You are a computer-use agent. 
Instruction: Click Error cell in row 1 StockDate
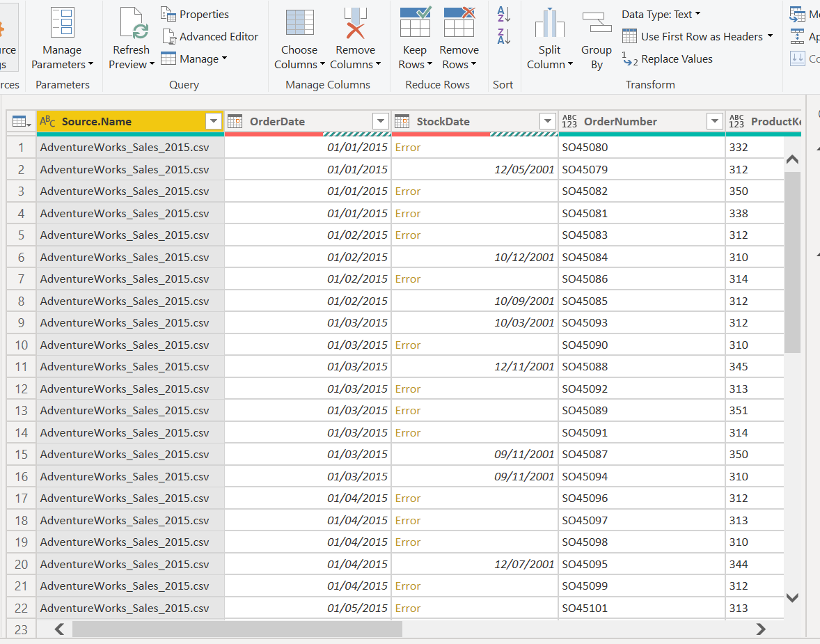475,148
